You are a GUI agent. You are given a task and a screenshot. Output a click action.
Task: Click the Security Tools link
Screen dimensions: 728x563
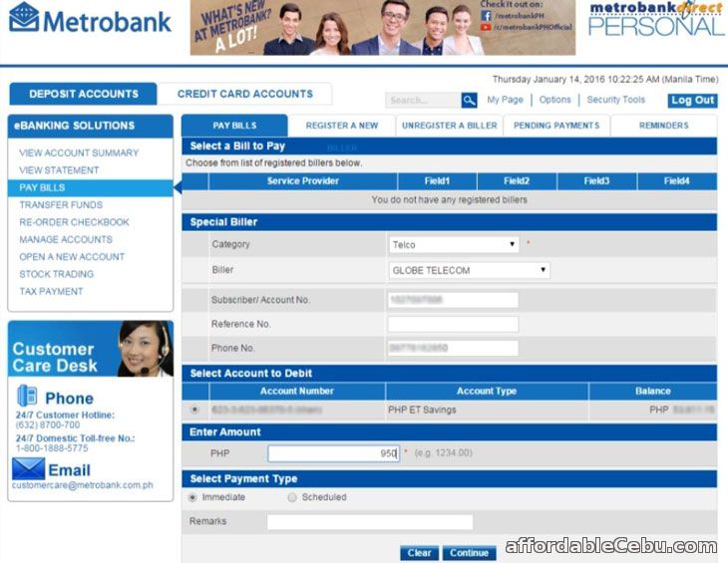tap(615, 100)
